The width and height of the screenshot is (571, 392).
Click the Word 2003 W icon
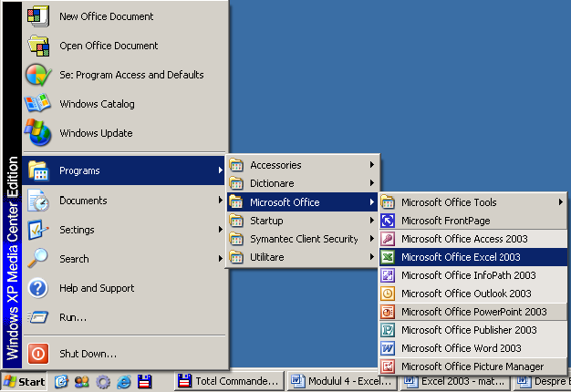pyautogui.click(x=388, y=348)
